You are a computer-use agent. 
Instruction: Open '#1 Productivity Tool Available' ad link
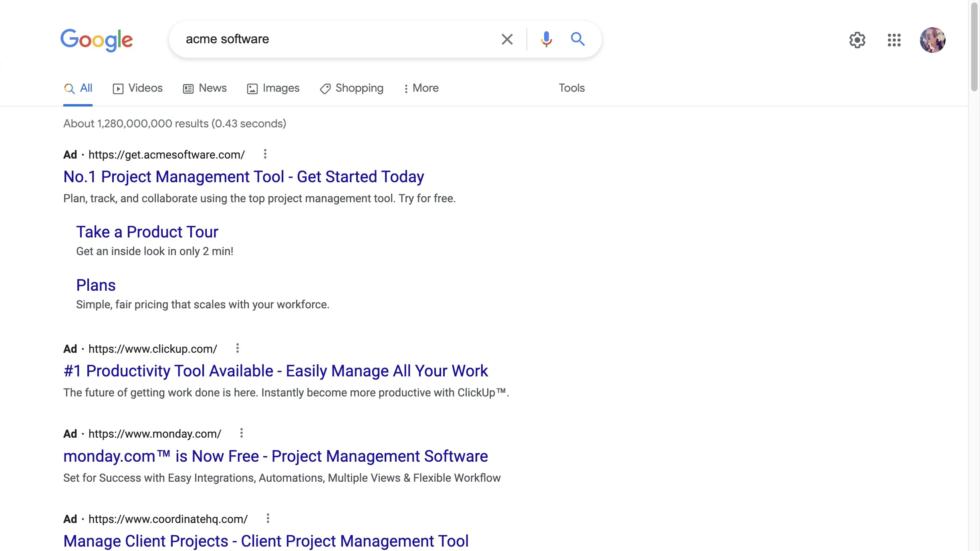pyautogui.click(x=276, y=371)
